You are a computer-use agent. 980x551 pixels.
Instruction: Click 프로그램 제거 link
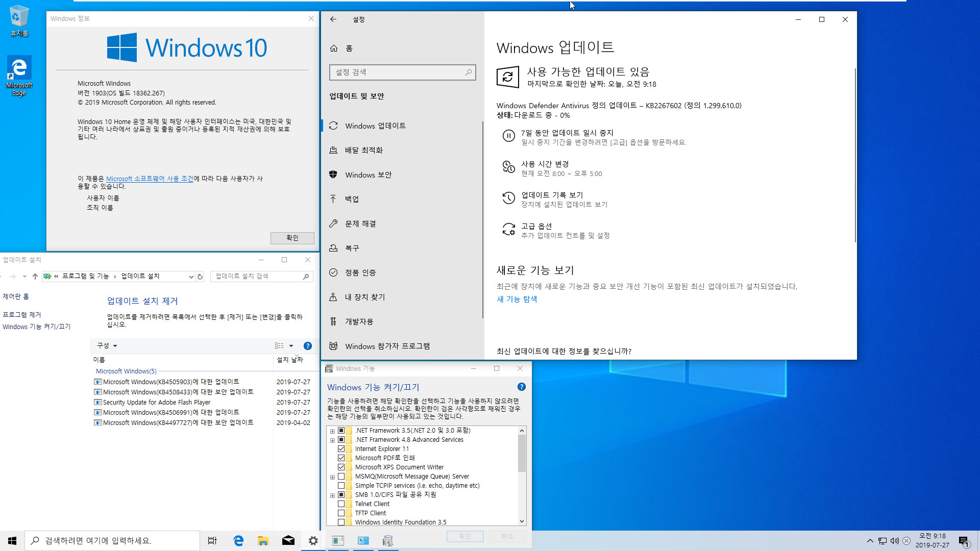click(21, 315)
